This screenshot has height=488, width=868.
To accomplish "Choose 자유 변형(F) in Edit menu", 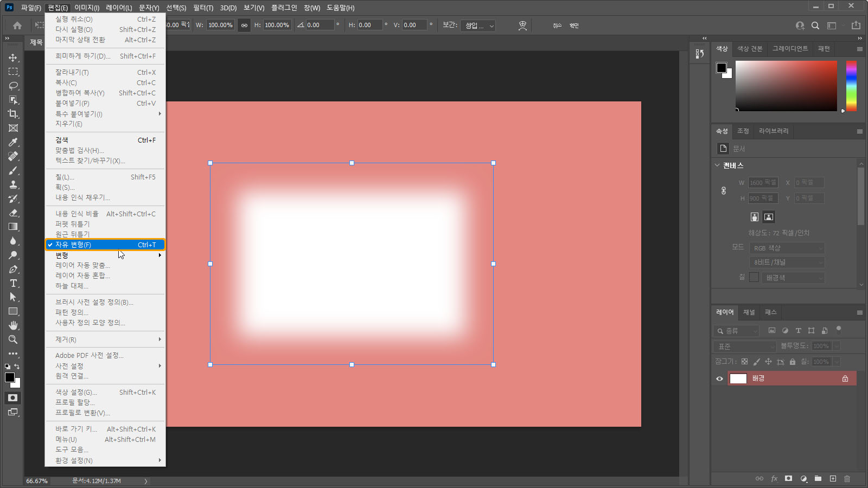I will coord(105,245).
